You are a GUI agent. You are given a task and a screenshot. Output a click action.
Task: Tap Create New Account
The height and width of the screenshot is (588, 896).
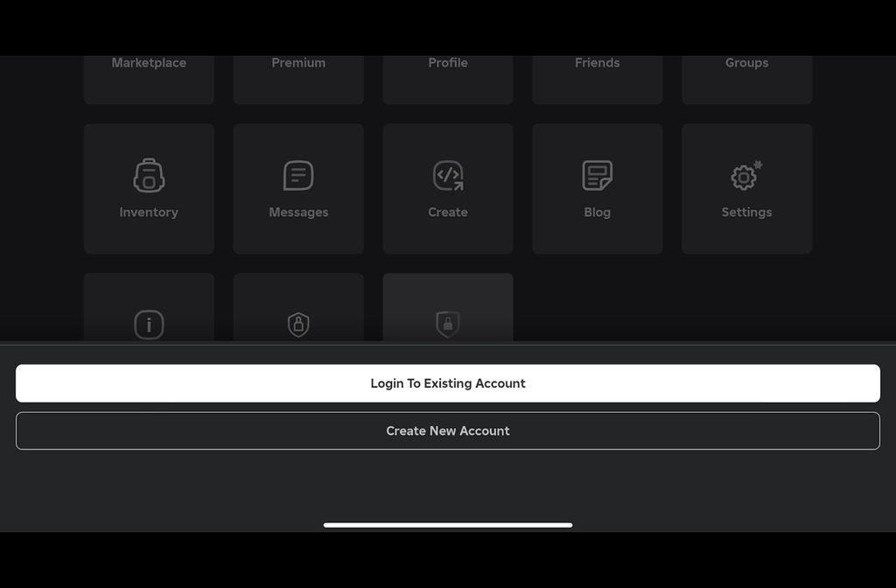coord(448,430)
